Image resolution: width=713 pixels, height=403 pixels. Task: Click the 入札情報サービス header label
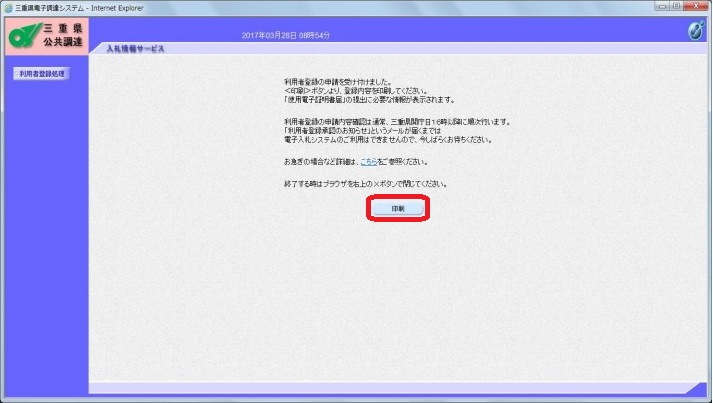pos(135,49)
